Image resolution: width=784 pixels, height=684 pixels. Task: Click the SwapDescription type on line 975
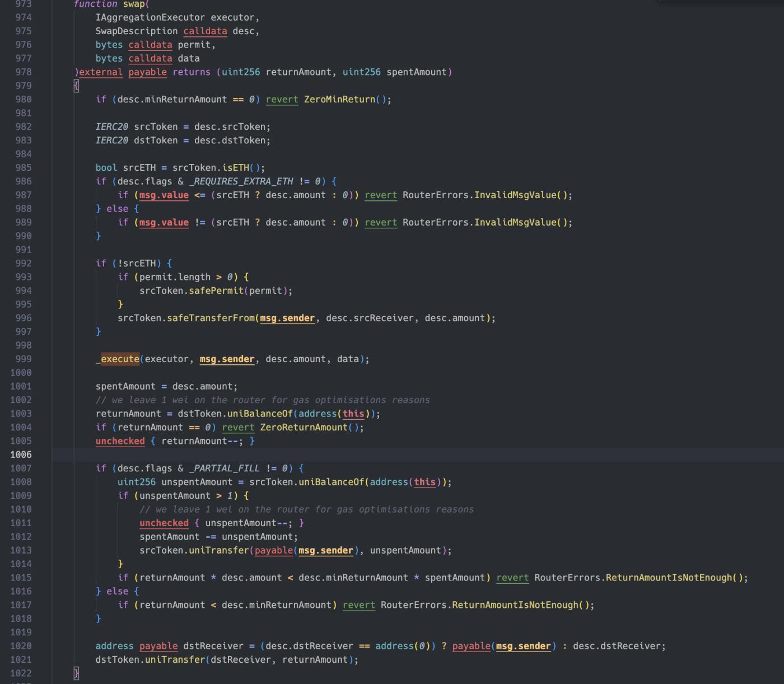tap(136, 31)
